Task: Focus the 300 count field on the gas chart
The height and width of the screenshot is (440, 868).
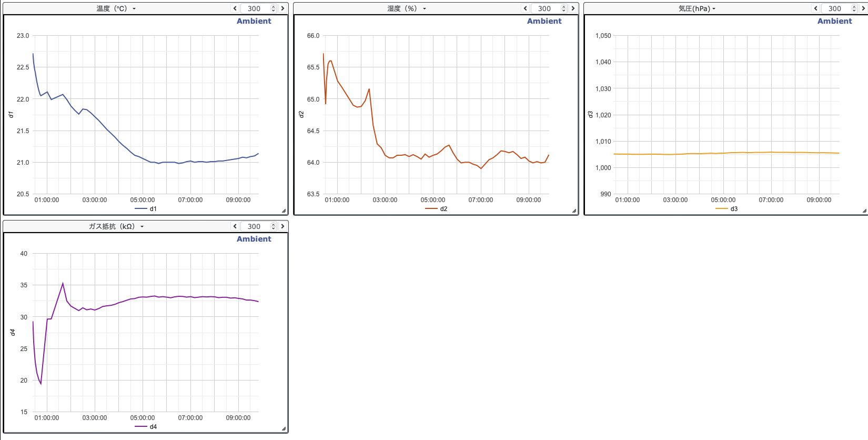Action: 254,226
